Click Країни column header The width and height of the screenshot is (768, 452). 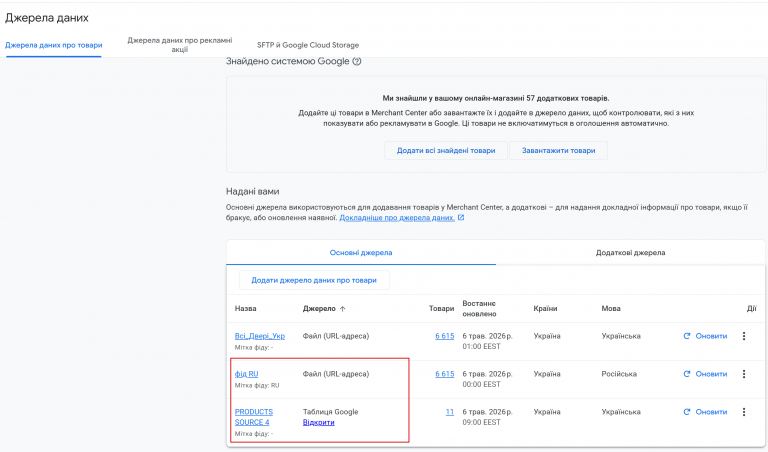click(x=545, y=309)
